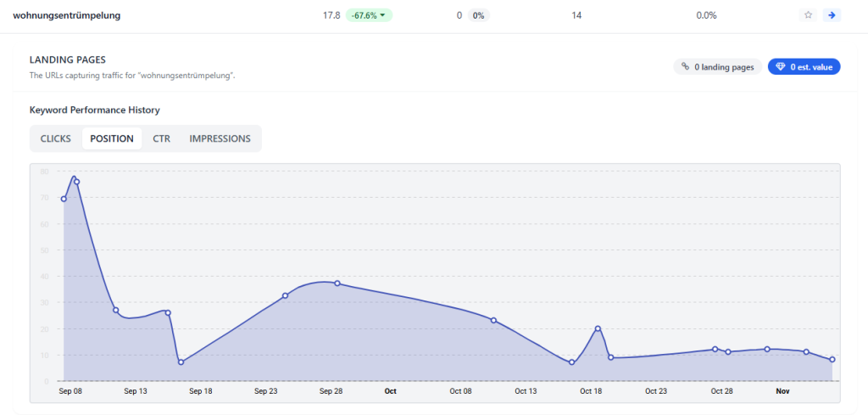
Task: Click the data point between Oct 08 and Oct 13
Action: coord(493,320)
